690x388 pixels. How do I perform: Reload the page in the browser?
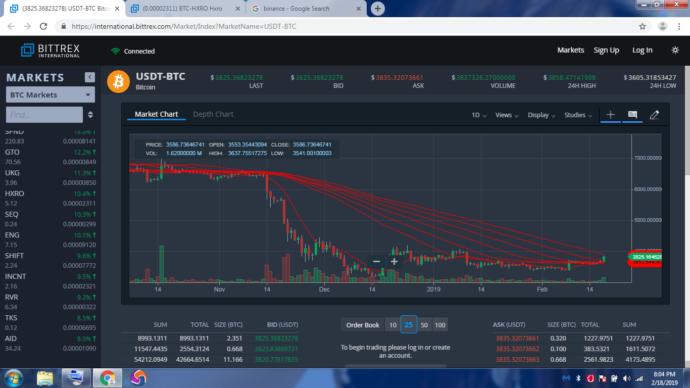click(43, 26)
